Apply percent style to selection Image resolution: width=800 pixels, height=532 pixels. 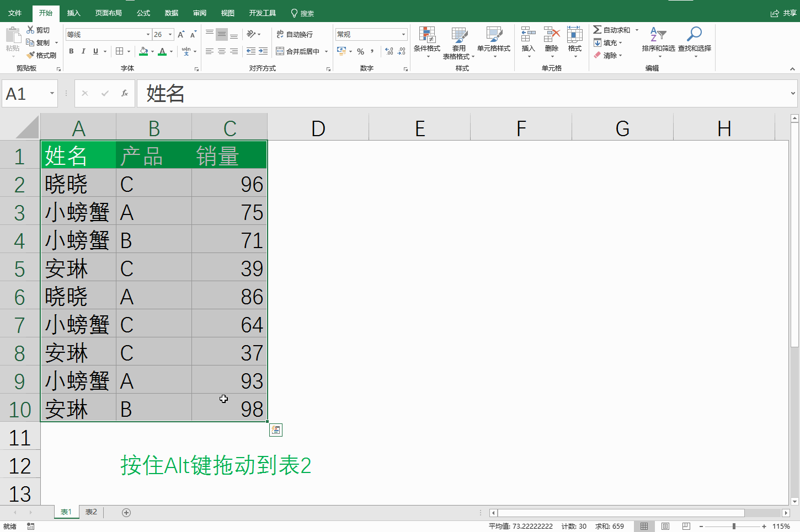pos(360,51)
